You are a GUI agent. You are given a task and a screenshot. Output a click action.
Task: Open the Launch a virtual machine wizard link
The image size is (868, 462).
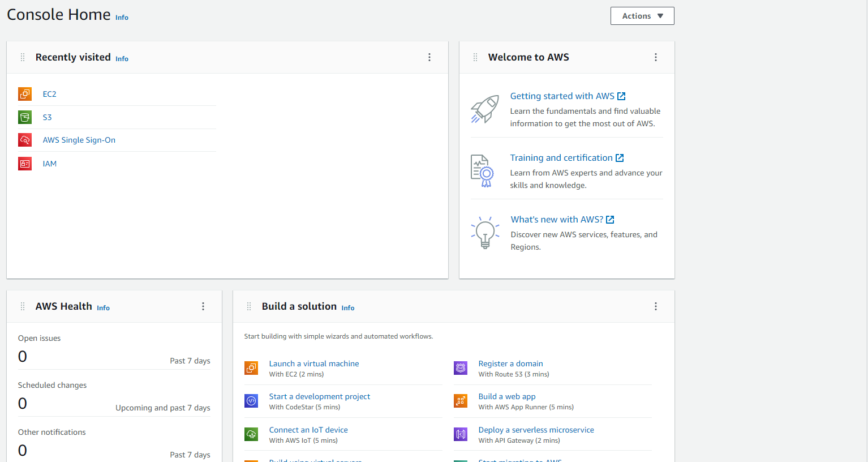click(x=314, y=363)
